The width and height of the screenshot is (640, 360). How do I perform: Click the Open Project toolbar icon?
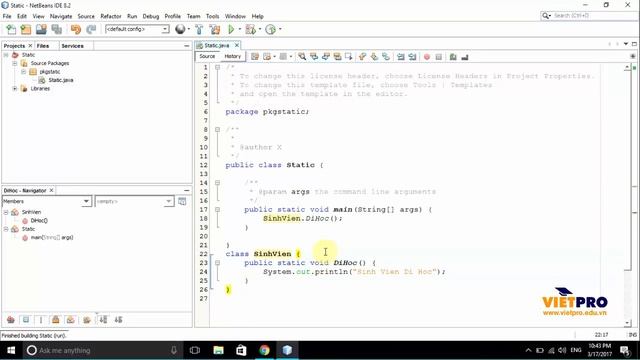click(41, 29)
